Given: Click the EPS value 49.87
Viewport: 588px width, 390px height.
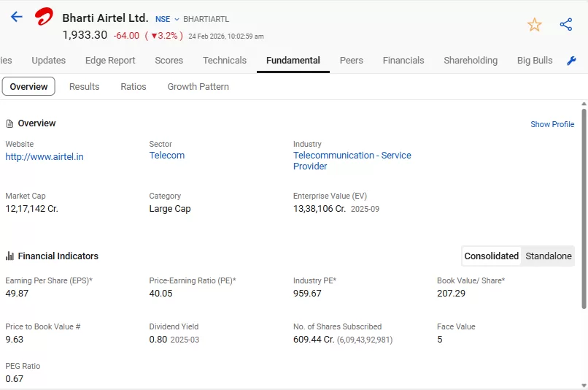Looking at the screenshot, I should coord(17,294).
